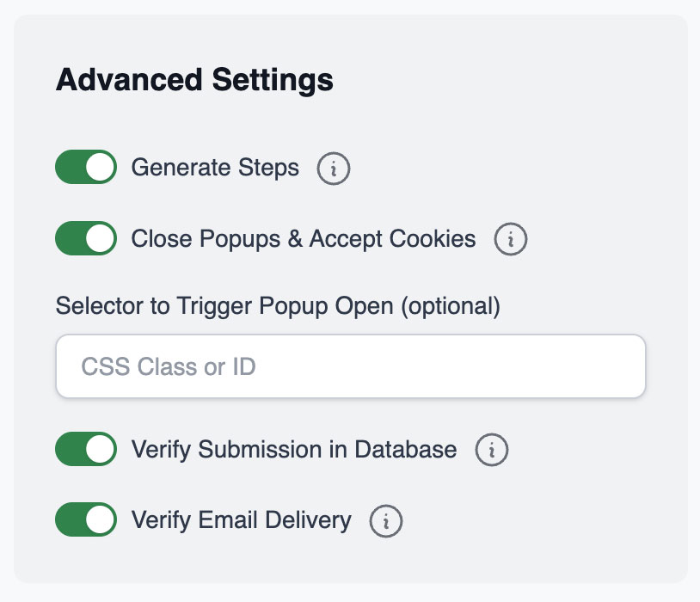Click the knob on Verify Submission switch
The image size is (700, 602).
(101, 449)
